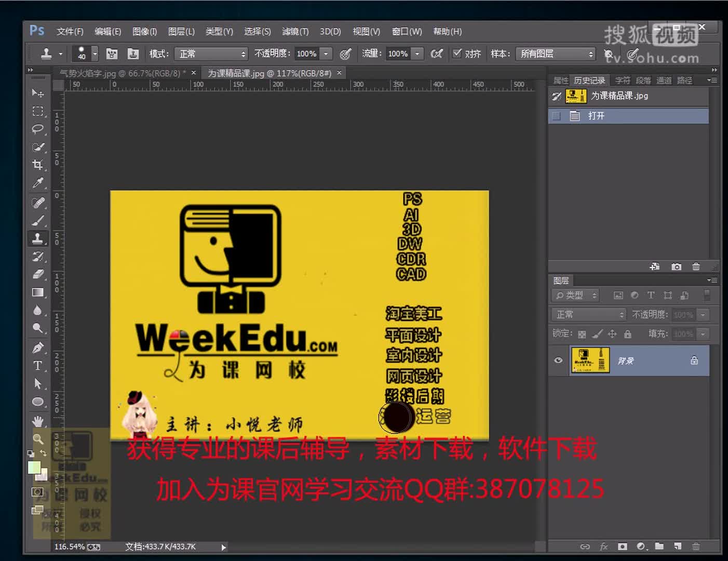Open the 样本 所有图层 dropdown
This screenshot has height=561, width=728.
click(555, 54)
